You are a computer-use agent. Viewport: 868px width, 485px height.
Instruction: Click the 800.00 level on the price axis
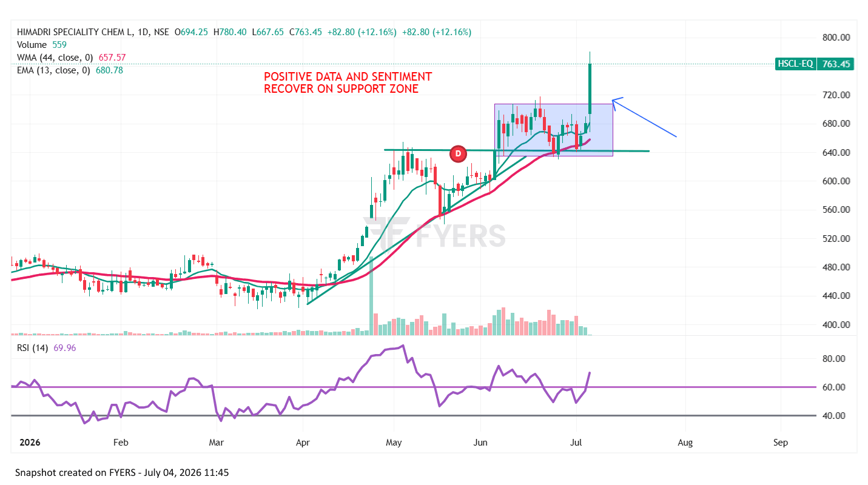coord(834,38)
